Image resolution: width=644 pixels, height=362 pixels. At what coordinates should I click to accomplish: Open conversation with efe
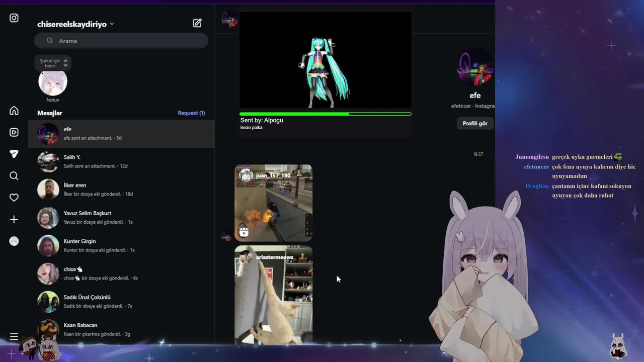pyautogui.click(x=121, y=134)
